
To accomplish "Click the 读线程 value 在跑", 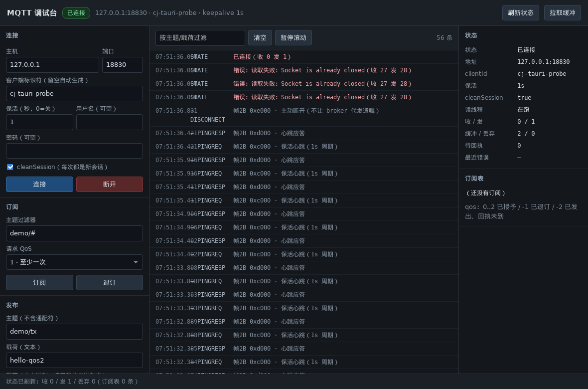I will pos(523,110).
